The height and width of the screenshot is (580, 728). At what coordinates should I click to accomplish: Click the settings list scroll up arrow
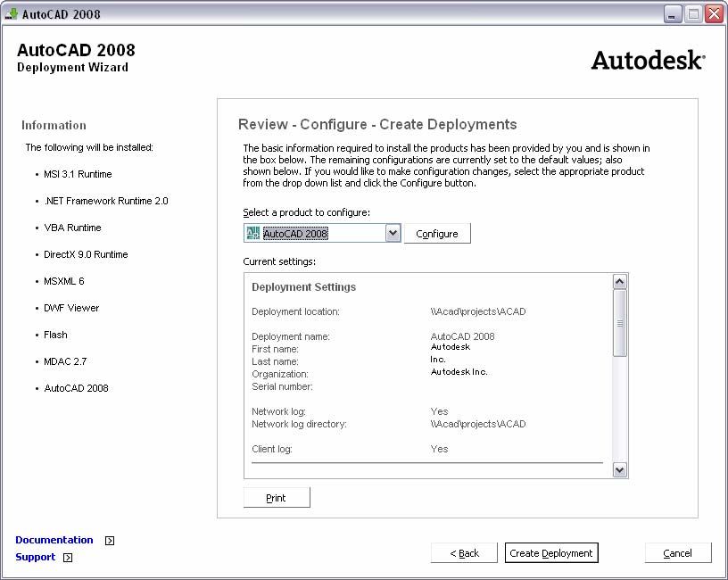tap(620, 281)
